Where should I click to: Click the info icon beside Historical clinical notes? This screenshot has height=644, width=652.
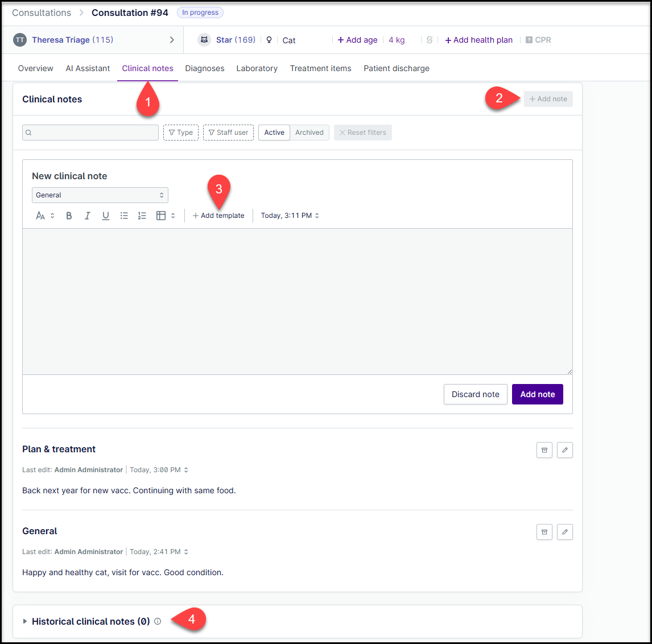(x=158, y=621)
